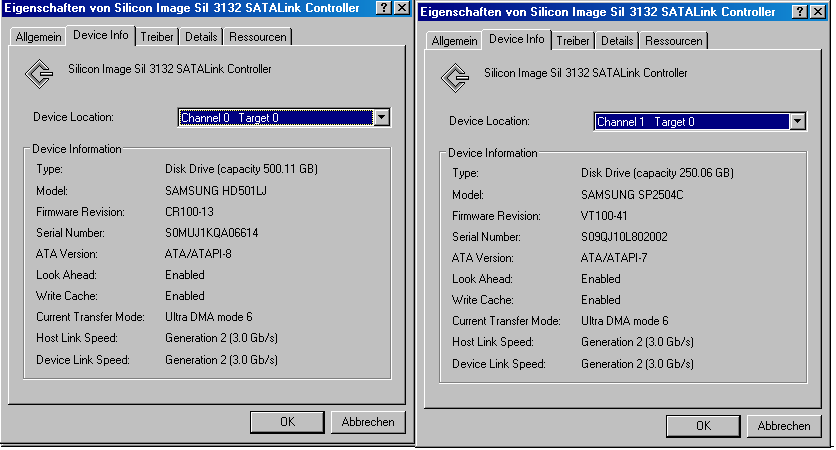836x450 pixels.
Task: Confirm with OK in right window
Action: coord(703,425)
